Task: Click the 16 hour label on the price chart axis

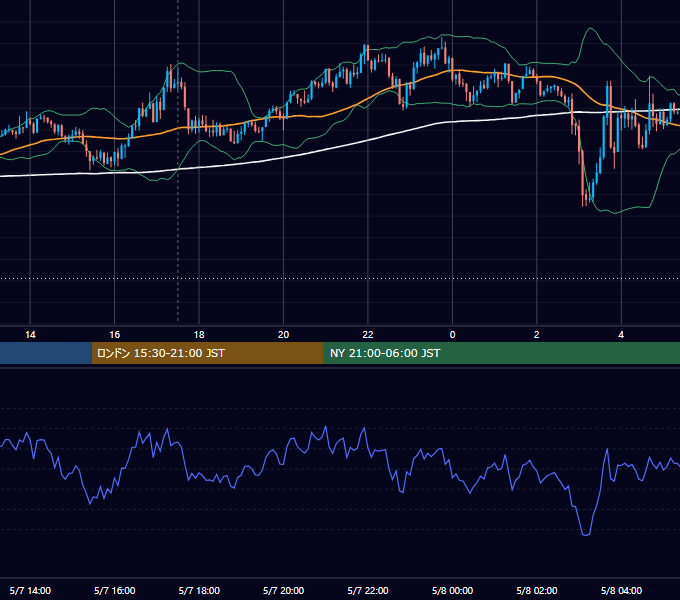Action: coord(114,335)
